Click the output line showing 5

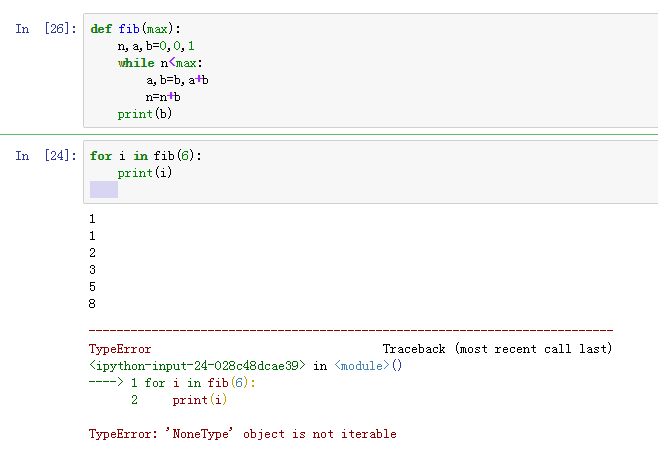point(93,286)
